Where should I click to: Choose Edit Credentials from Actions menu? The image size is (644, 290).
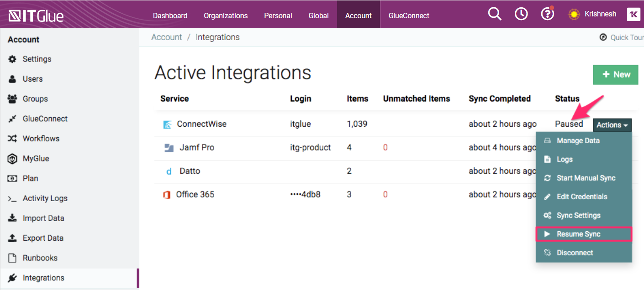[584, 197]
